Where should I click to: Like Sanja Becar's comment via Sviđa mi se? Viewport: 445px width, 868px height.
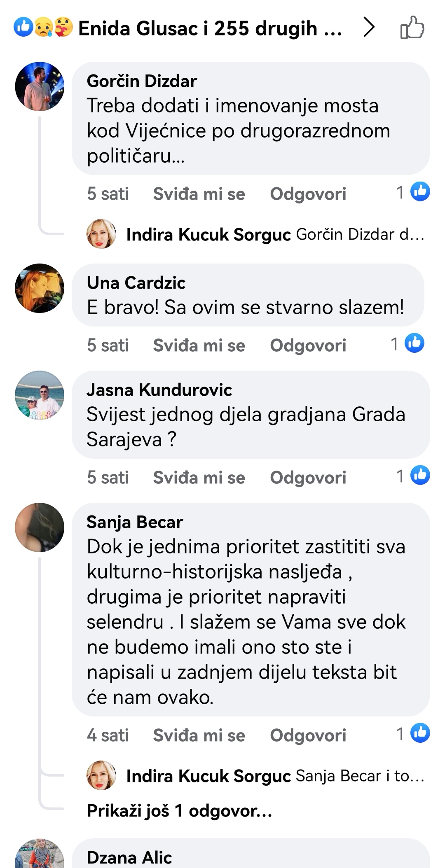pos(199,735)
